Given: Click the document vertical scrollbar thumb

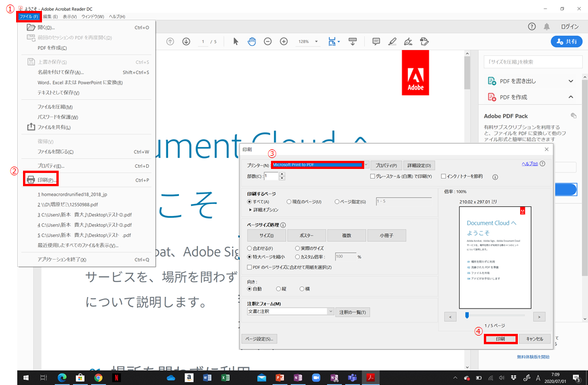Looking at the screenshot, I should pyautogui.click(x=467, y=72).
